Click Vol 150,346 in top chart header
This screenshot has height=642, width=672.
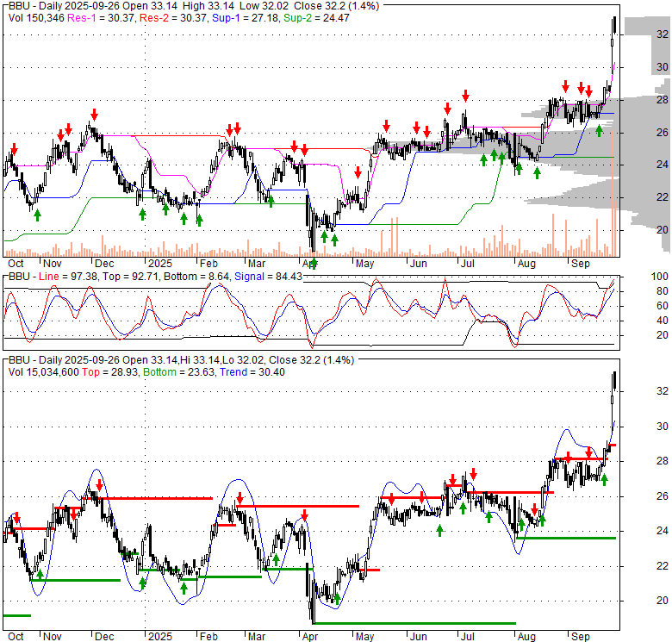coord(36,18)
